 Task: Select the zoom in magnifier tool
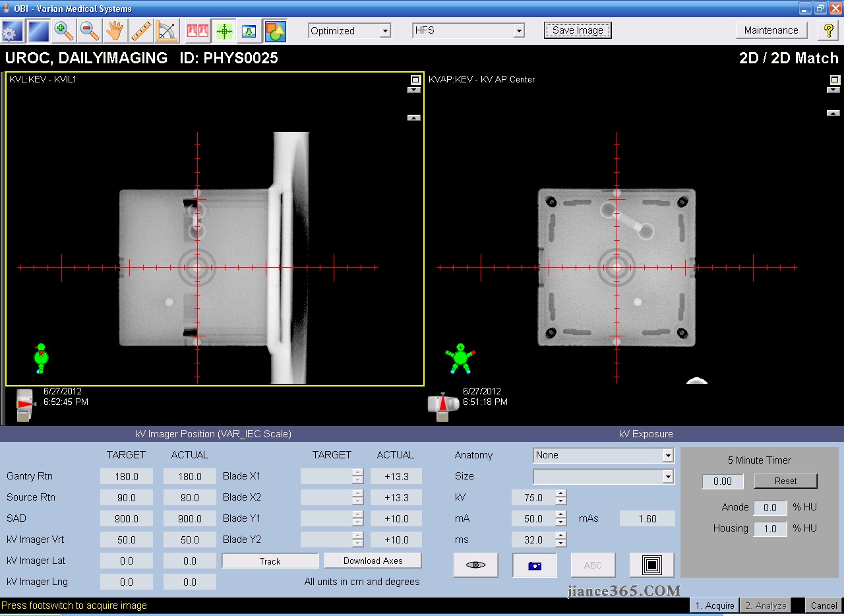(x=64, y=31)
